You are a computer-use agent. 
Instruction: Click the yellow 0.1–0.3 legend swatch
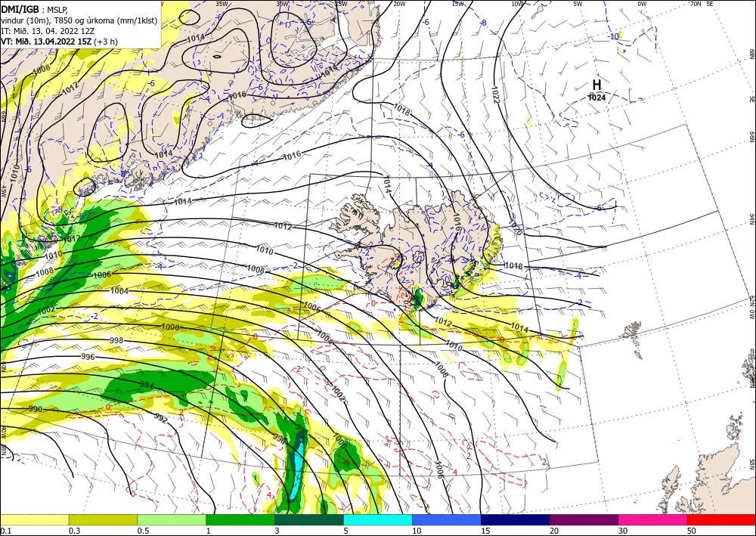click(34, 519)
